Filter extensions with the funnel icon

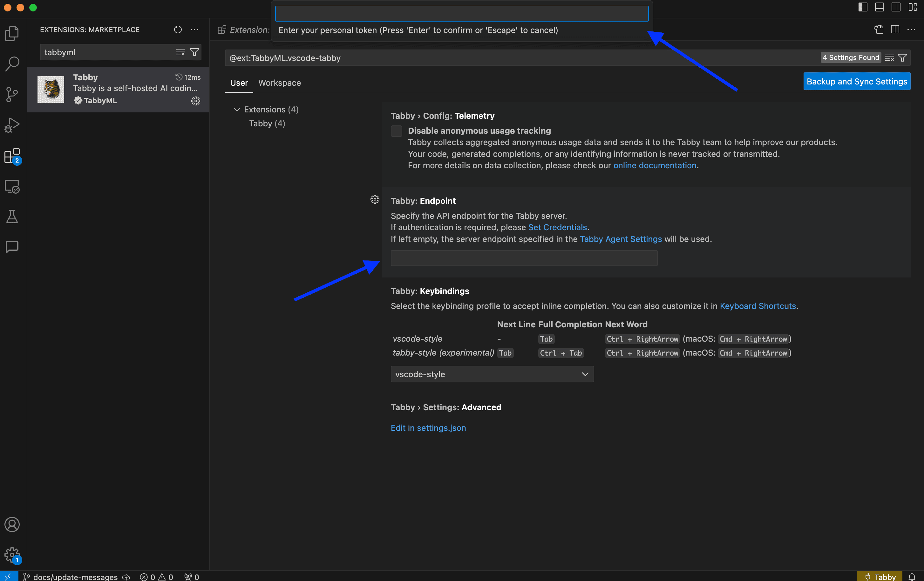point(194,52)
